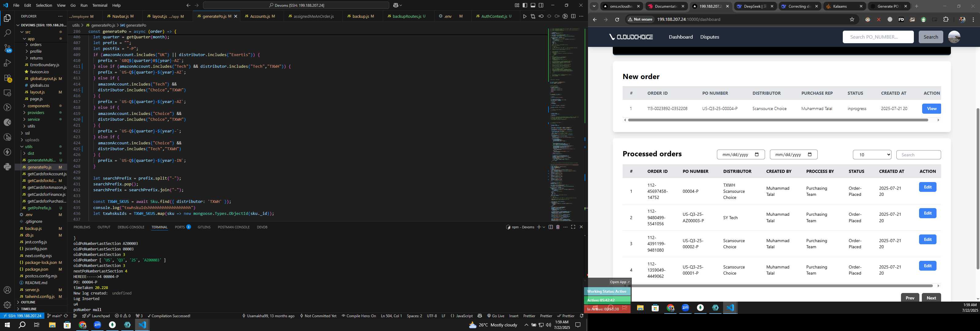Open Zoom from Windows taskbar
The image size is (980, 331).
tap(97, 325)
